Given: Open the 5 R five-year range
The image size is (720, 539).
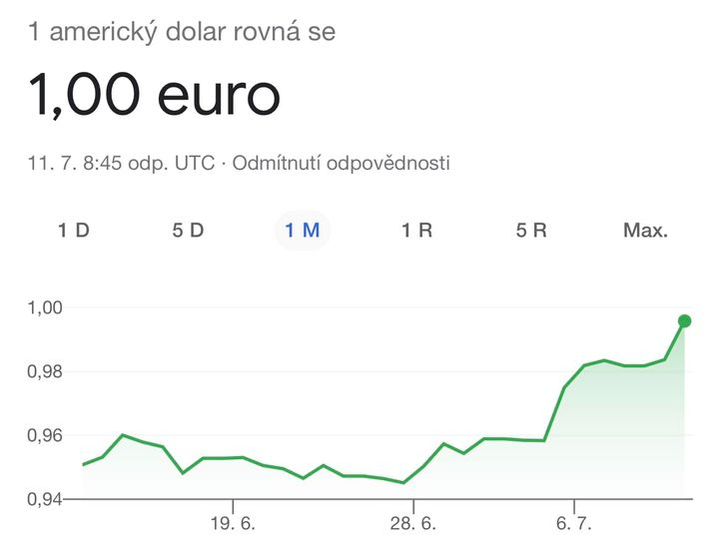Looking at the screenshot, I should (532, 230).
